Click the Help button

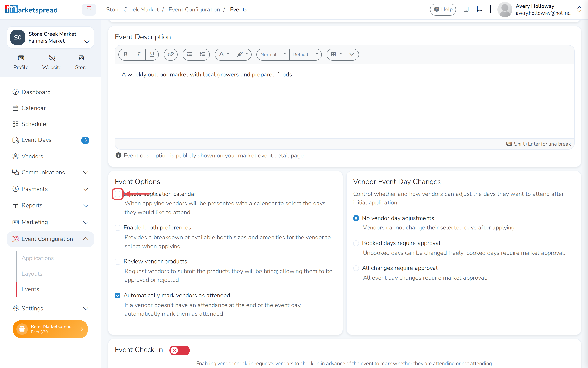pyautogui.click(x=443, y=9)
